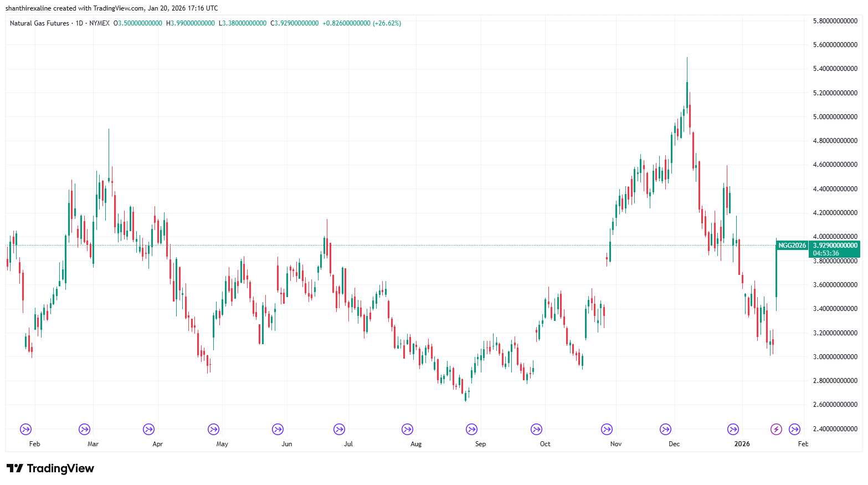Click the open value O3.50000000000
Image resolution: width=868 pixels, height=485 pixels.
(138, 23)
